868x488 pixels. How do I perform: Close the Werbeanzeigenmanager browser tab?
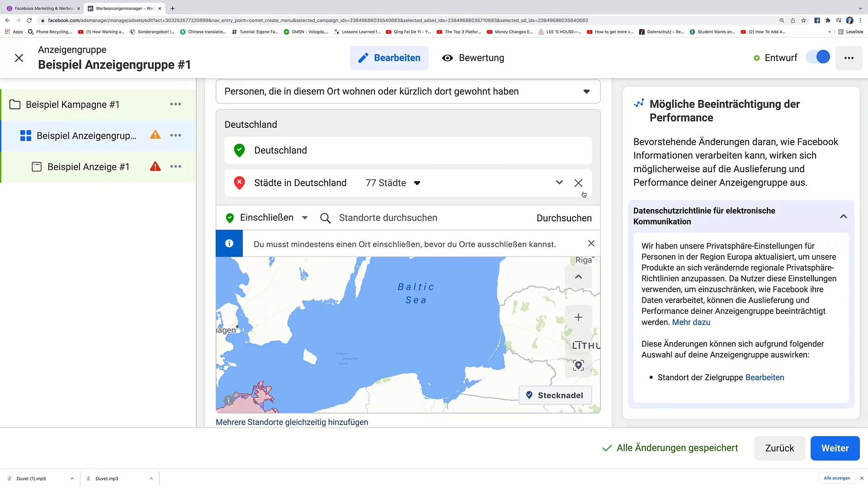tap(160, 8)
